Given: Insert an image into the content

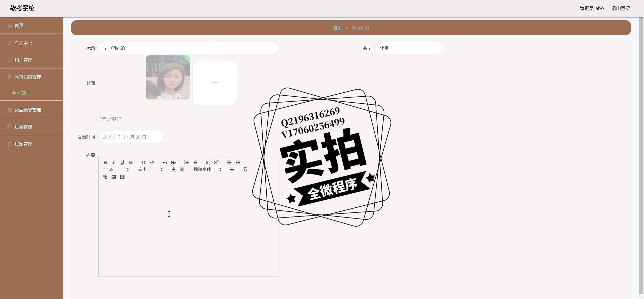Looking at the screenshot, I should tap(114, 177).
